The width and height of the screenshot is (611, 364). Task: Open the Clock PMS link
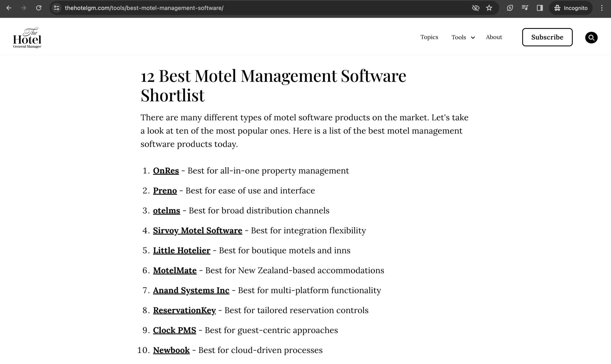tap(175, 330)
